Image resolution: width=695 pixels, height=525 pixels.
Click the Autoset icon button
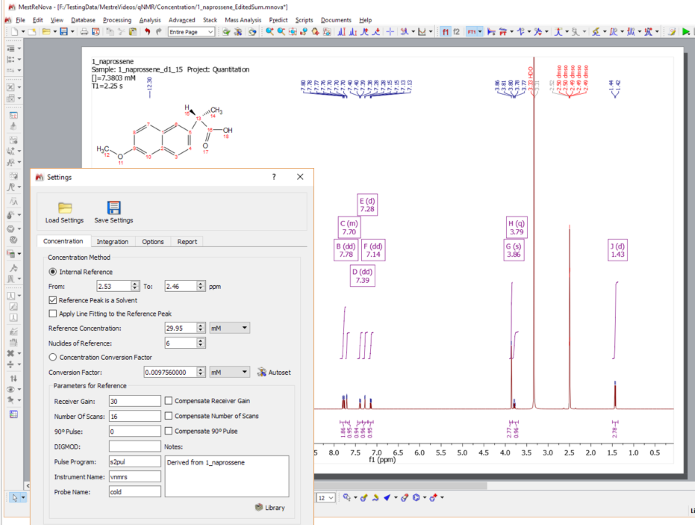[x=262, y=372]
